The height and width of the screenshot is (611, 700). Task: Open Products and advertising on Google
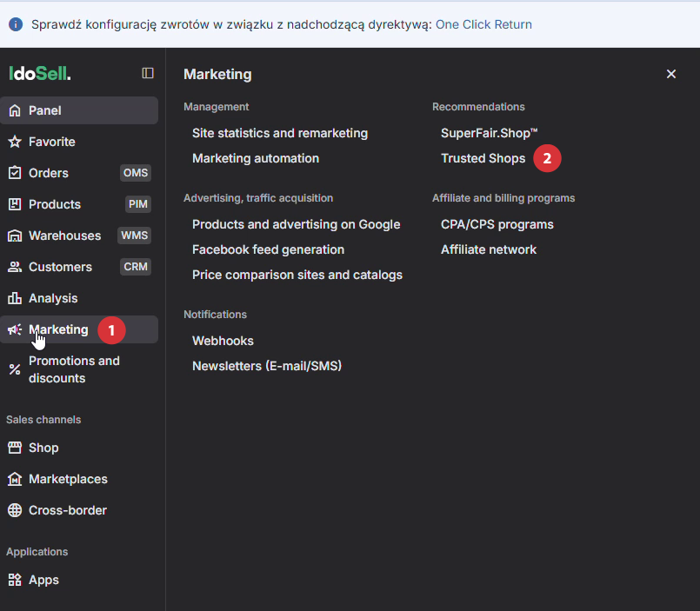click(x=296, y=224)
